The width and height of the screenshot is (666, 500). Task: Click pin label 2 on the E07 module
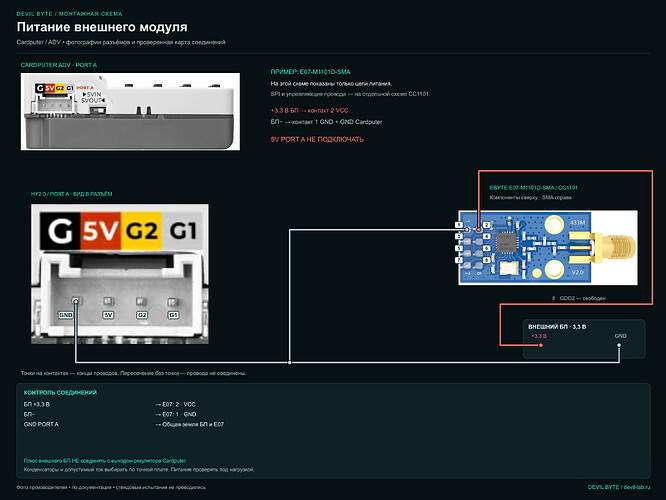487,225
